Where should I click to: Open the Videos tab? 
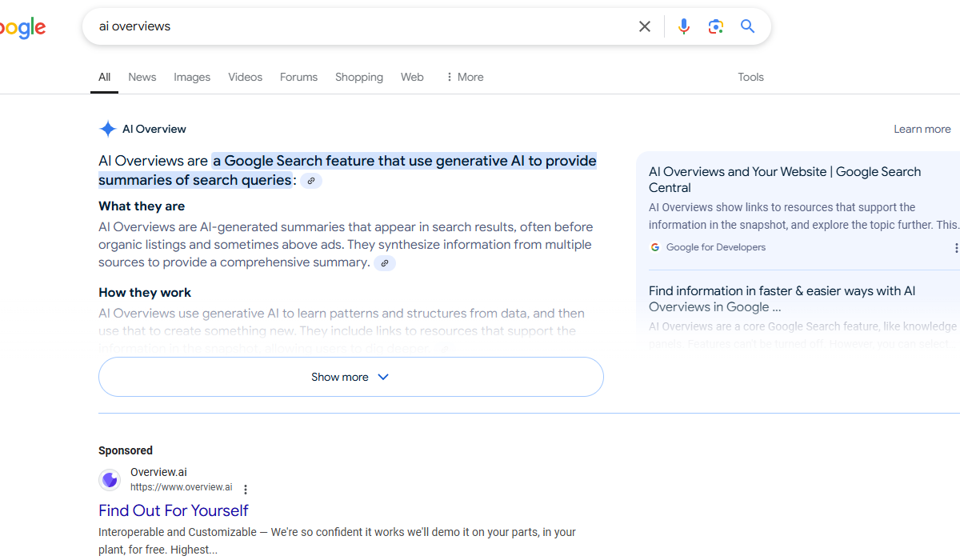pyautogui.click(x=245, y=77)
